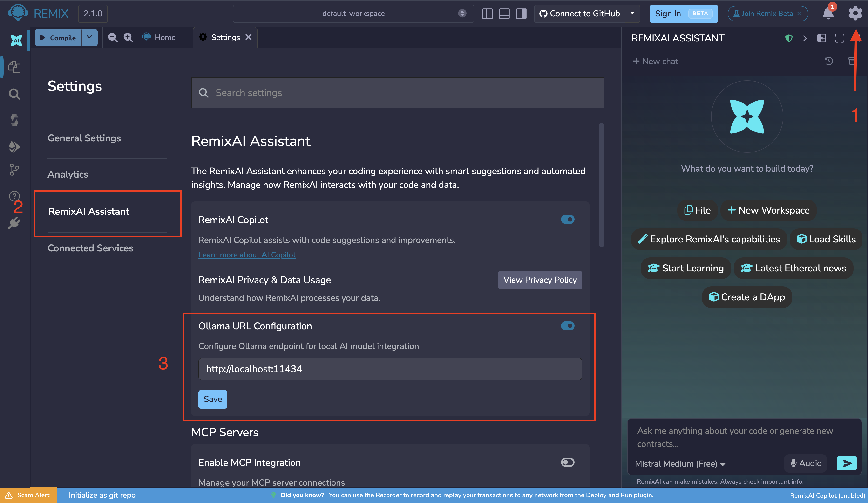Open Connected Services settings section
This screenshot has height=503, width=868.
90,248
